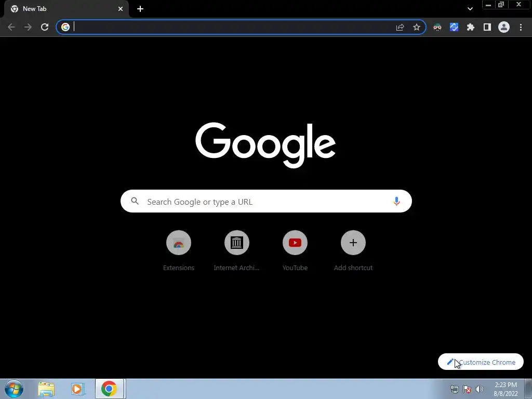Click the clock showing 2:23 PM

tap(506, 389)
